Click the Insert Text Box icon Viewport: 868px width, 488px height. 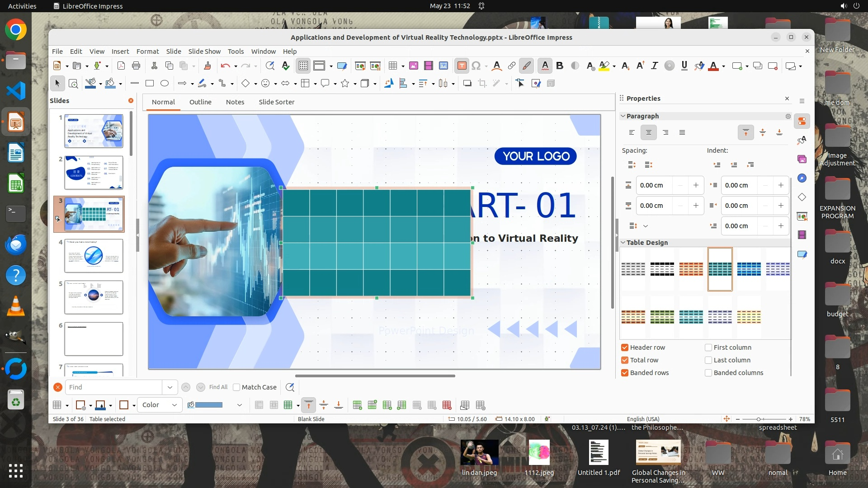[x=462, y=66]
